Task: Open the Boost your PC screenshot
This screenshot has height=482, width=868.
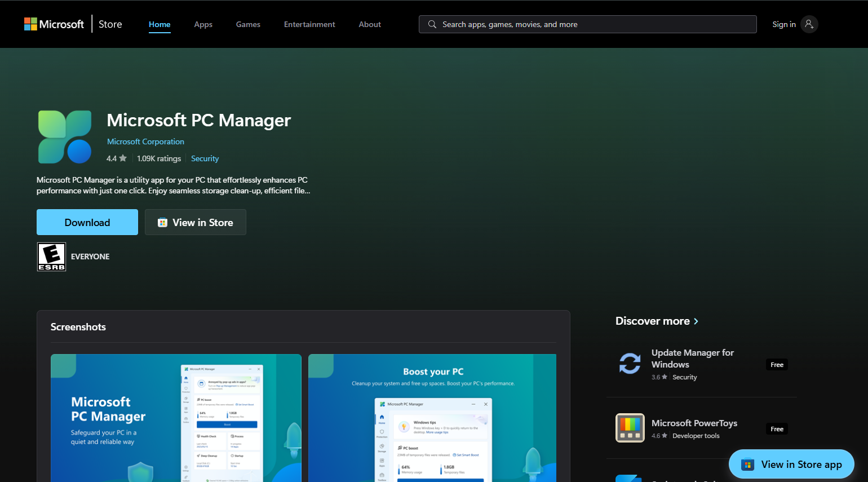Action: tap(432, 418)
